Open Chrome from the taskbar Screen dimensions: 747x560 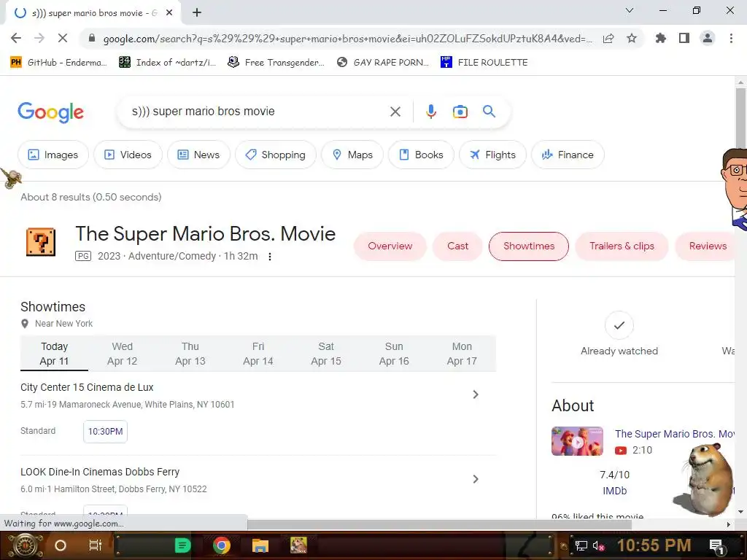click(222, 545)
